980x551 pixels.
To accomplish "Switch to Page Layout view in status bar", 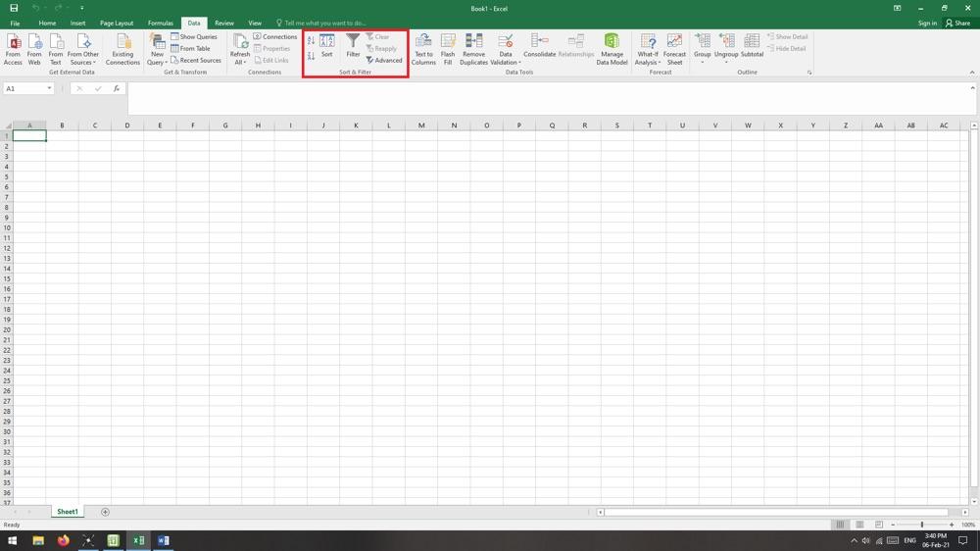I will point(859,525).
